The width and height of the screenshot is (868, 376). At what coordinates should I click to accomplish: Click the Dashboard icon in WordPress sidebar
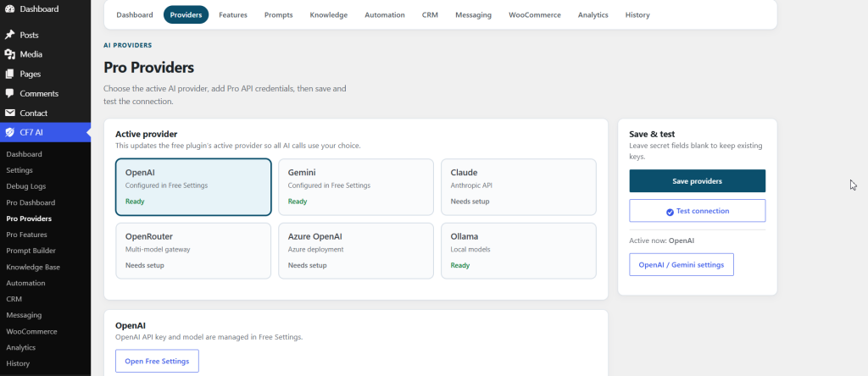pyautogui.click(x=9, y=8)
